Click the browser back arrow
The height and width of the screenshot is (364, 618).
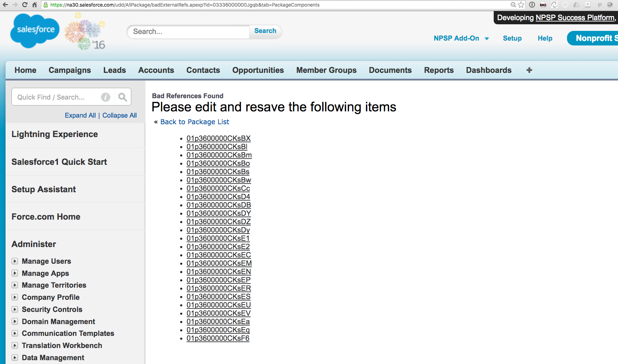(5, 5)
